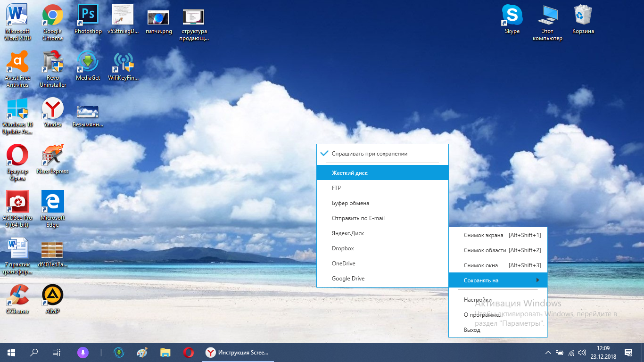Choose OneDrive save destination
Screen dimensions: 644x362
[382, 263]
